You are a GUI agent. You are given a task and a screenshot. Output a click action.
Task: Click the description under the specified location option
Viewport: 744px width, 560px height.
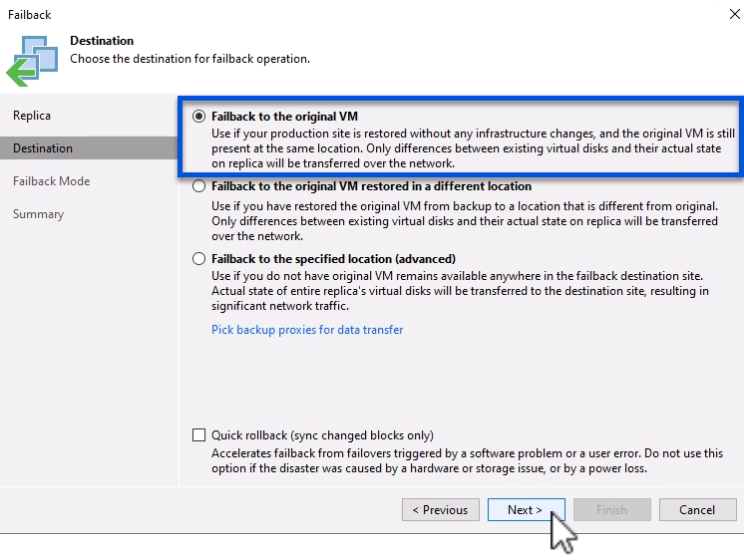pos(460,283)
